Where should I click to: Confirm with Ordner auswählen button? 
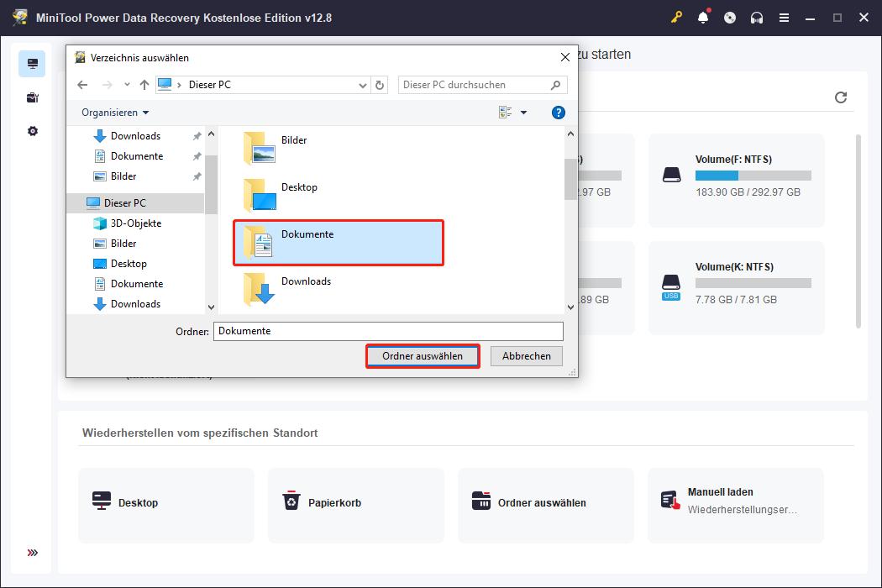(423, 355)
